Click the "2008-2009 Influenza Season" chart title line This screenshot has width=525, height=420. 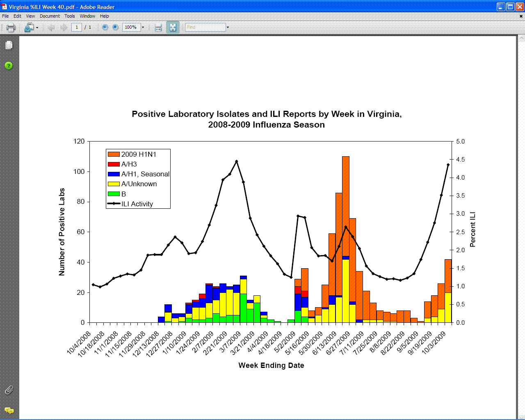tap(267, 125)
